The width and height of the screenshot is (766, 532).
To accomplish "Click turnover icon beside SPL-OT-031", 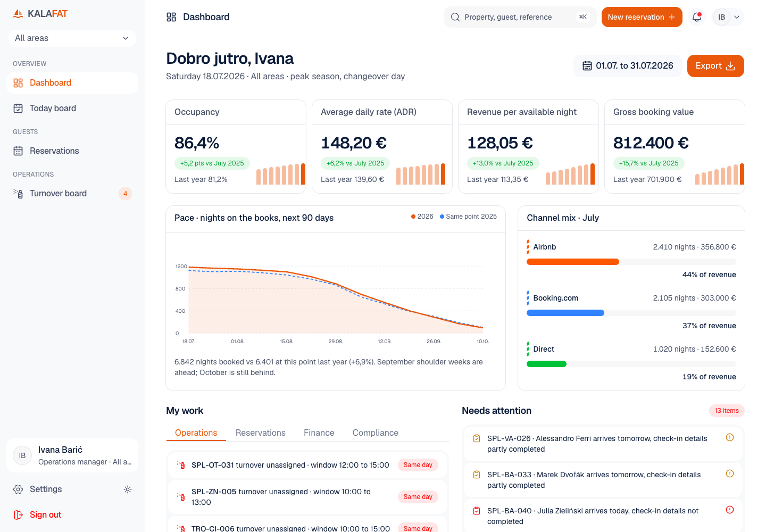I will tap(181, 465).
